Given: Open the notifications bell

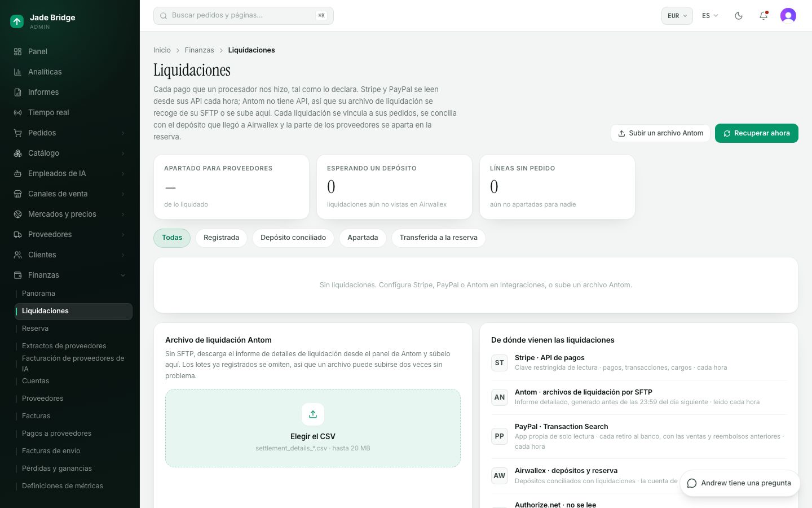Looking at the screenshot, I should click(x=764, y=16).
